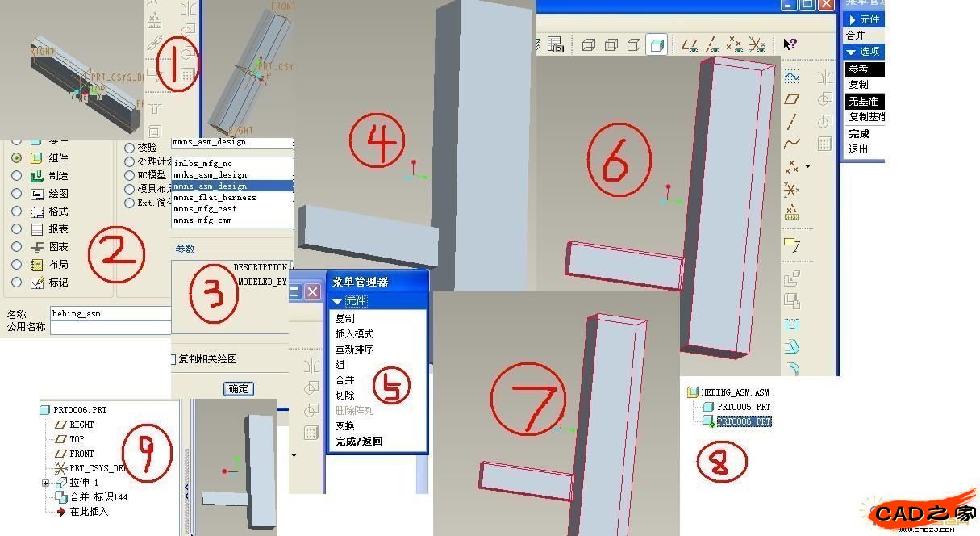
Task: Click the wireframe display mode icon
Action: click(588, 45)
